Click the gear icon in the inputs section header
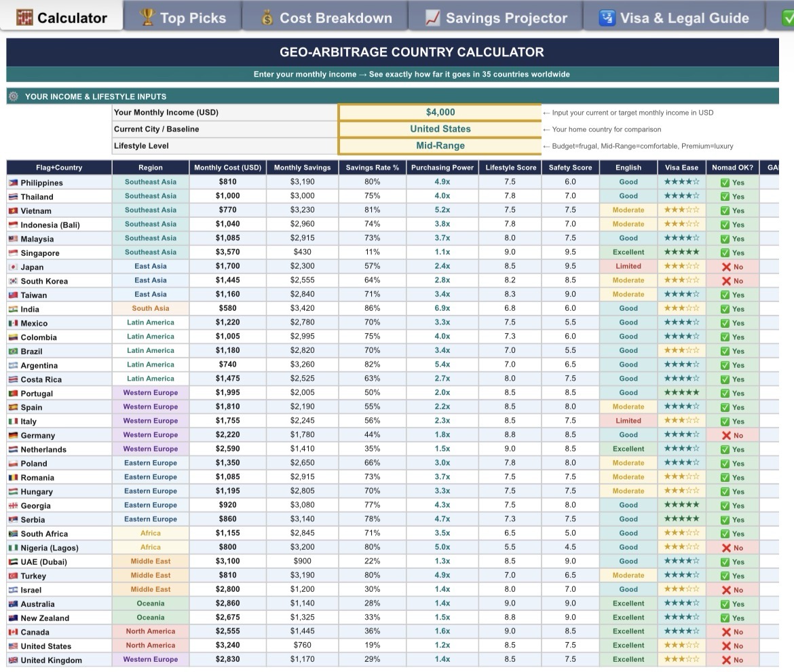 pos(14,96)
